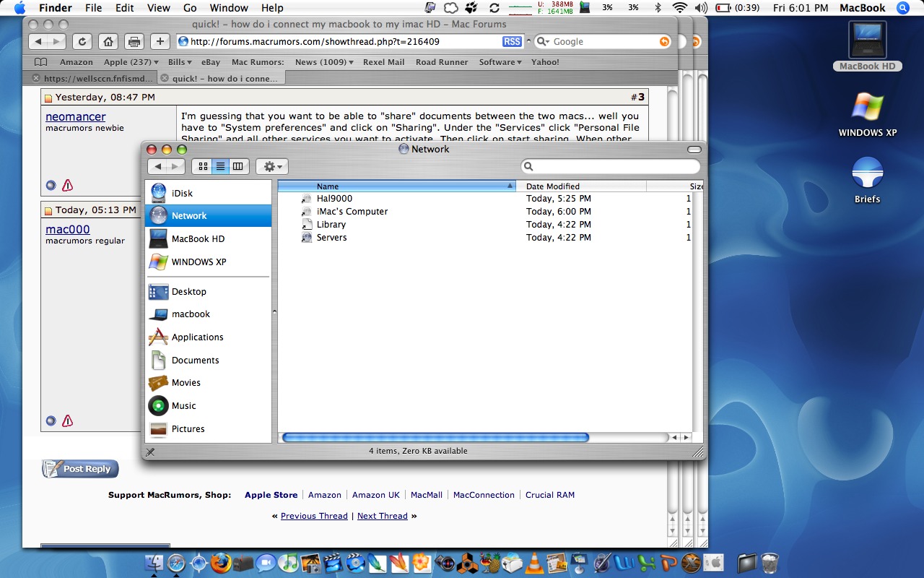
Task: Click Safari's reload page button
Action: 82,42
